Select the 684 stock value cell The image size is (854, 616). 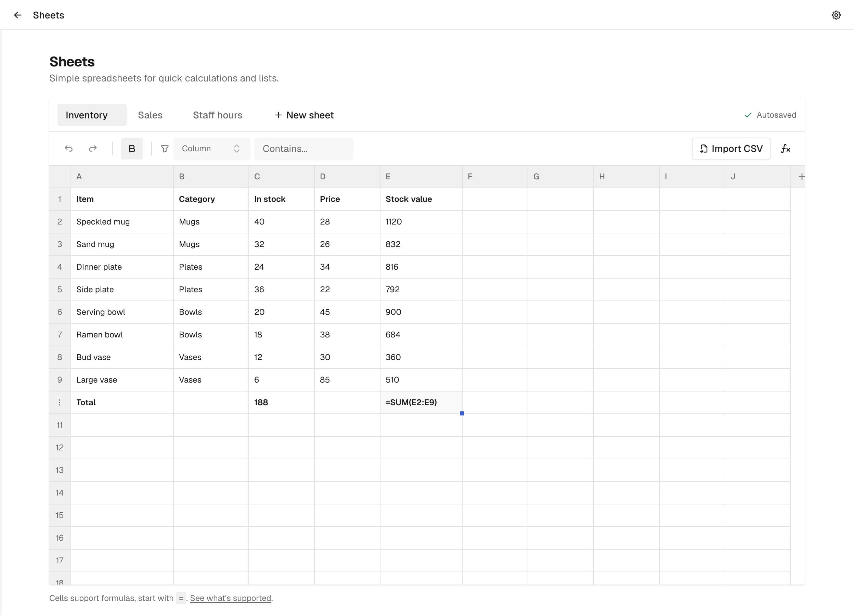(421, 335)
